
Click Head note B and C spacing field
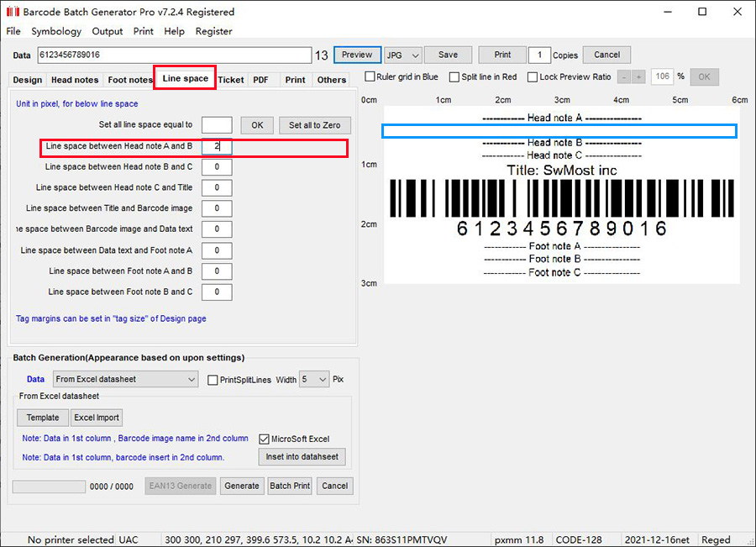217,167
